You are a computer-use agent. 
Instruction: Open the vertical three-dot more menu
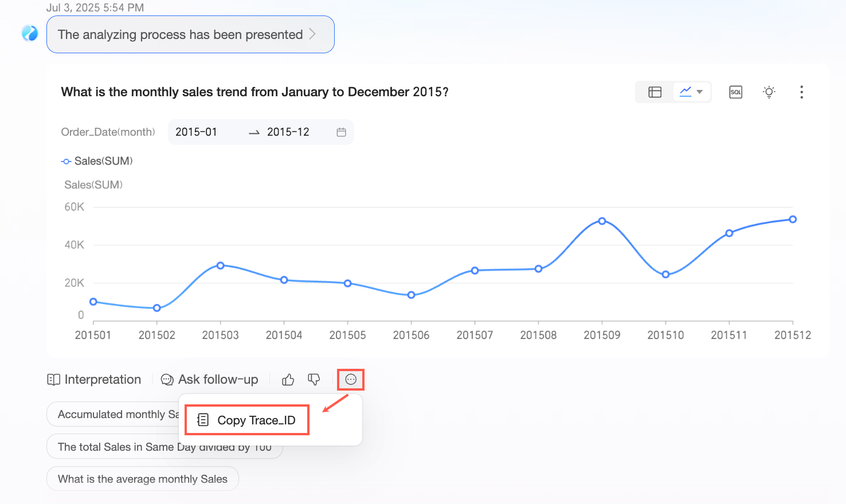[801, 92]
